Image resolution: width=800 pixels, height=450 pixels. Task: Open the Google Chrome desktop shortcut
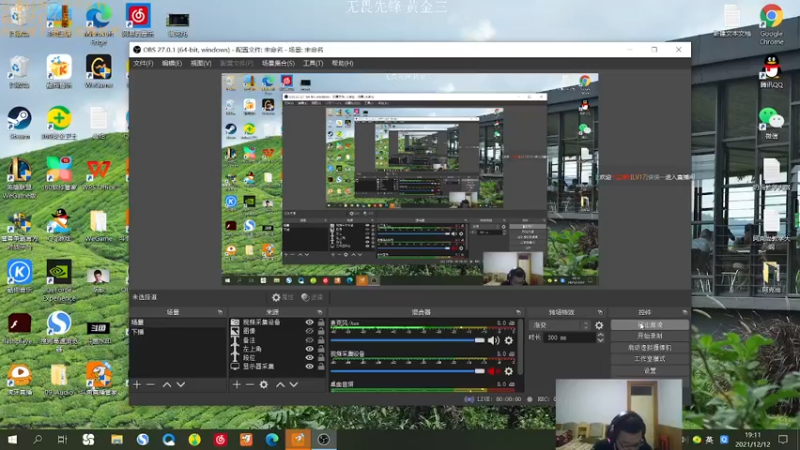(x=771, y=23)
